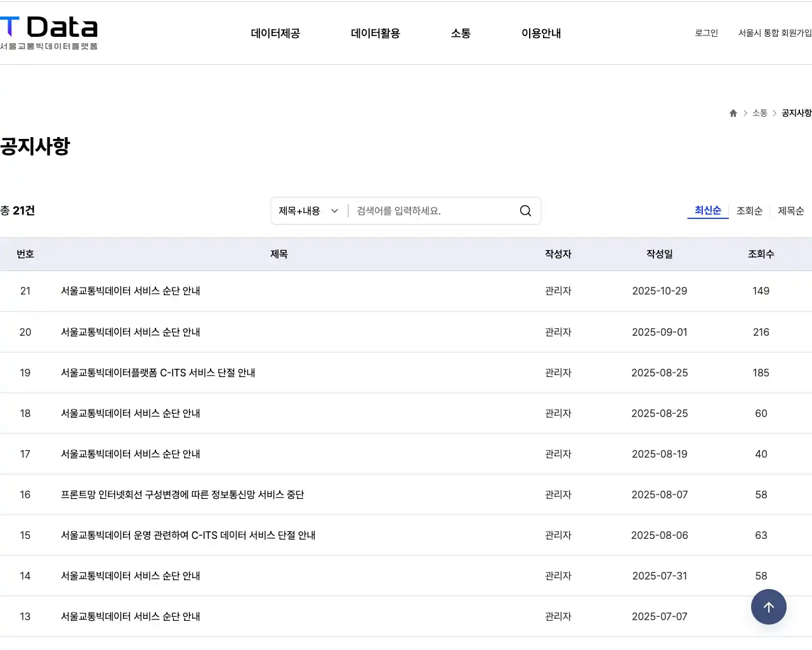The height and width of the screenshot is (650, 812).
Task: Click inside the search input field
Action: tap(425, 211)
